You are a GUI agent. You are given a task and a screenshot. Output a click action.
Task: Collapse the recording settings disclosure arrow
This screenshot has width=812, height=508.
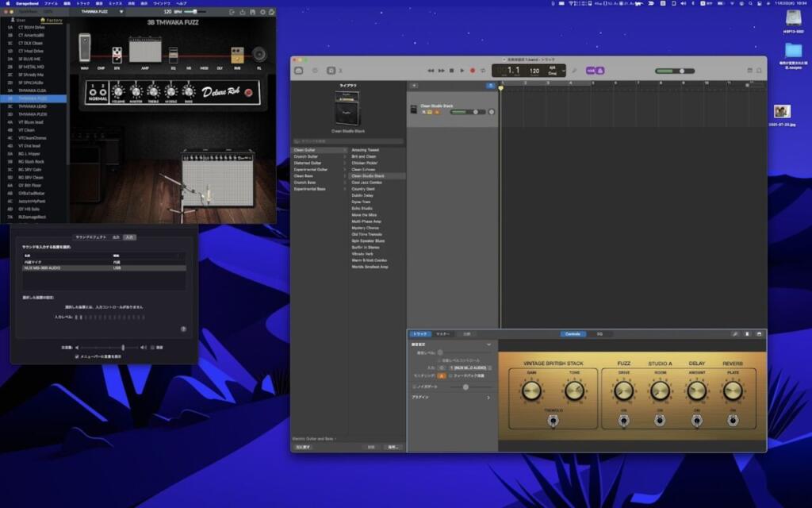coord(488,344)
